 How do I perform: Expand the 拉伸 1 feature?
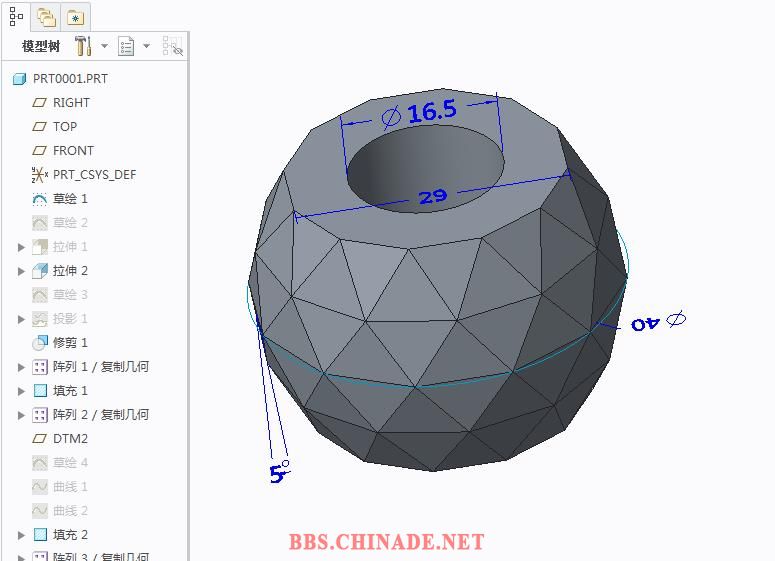coord(21,247)
